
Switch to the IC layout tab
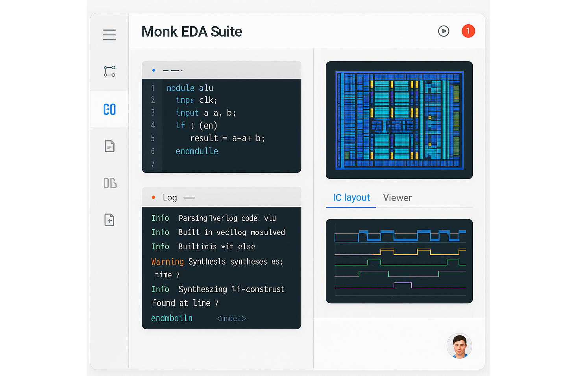tap(351, 197)
